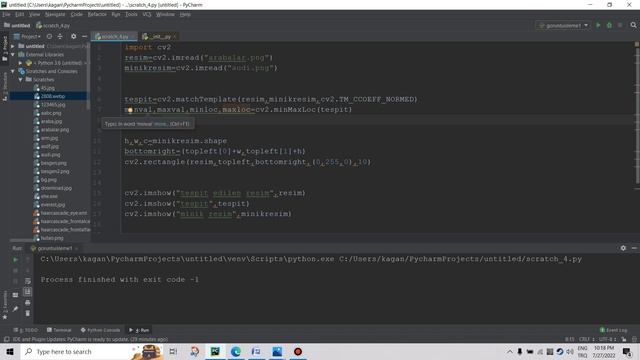640x360 pixels.
Task: Hide the Run tool window
Action: point(633,248)
